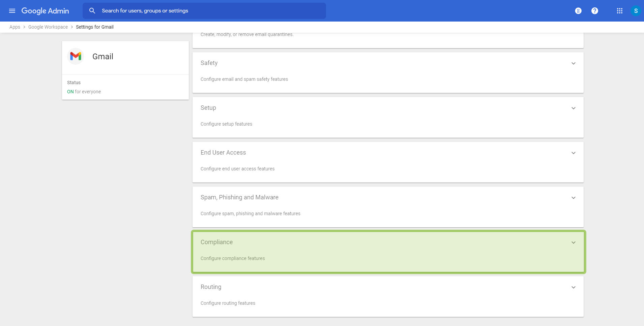Viewport: 644px width, 326px height.
Task: Open the Routing heading
Action: point(211,287)
